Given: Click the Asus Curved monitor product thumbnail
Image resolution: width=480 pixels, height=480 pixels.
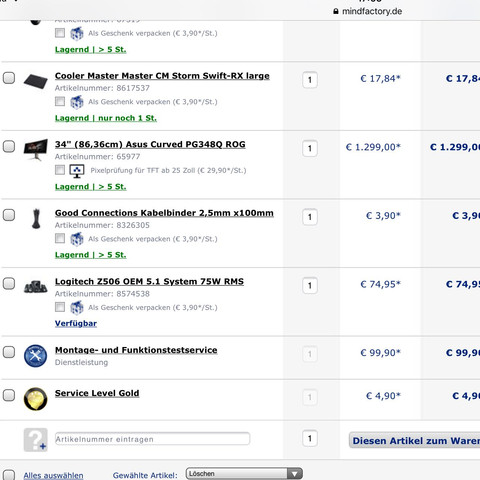Looking at the screenshot, I should point(35,150).
